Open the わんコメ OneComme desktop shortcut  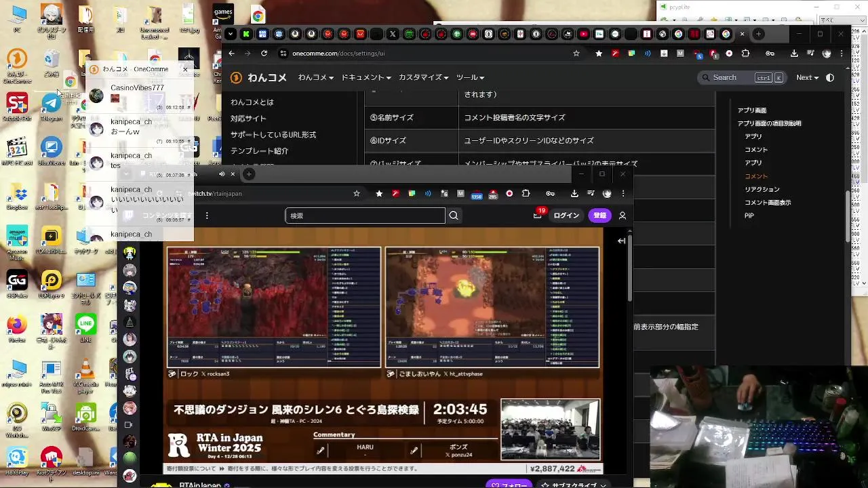17,66
